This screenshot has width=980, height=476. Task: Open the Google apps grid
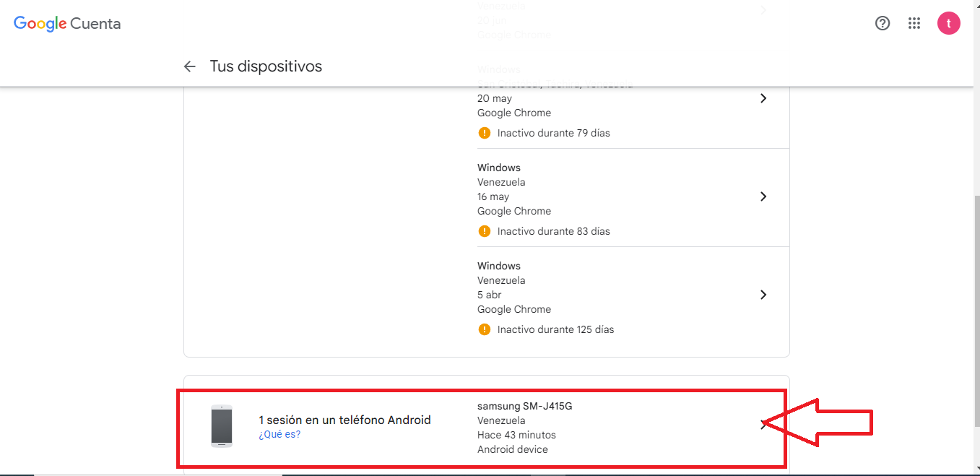pos(914,23)
